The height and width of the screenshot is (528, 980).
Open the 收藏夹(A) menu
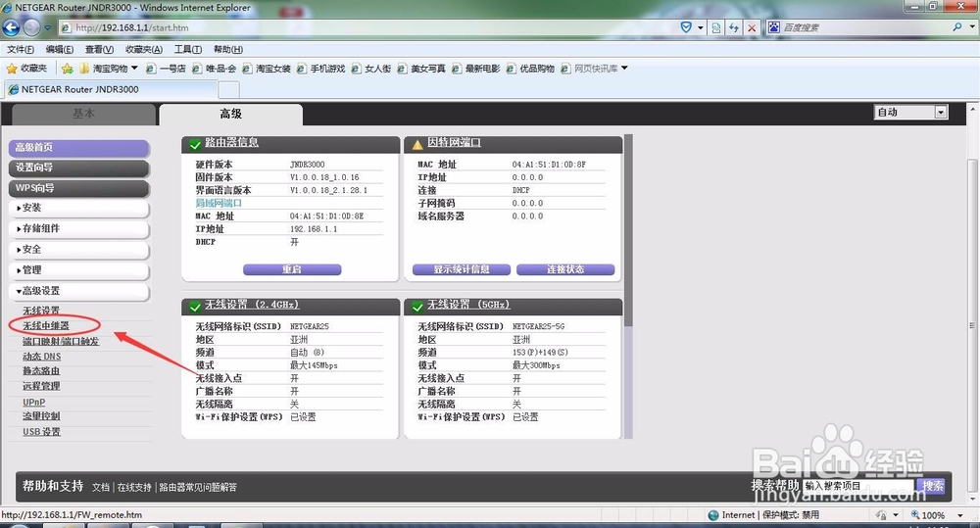(144, 49)
